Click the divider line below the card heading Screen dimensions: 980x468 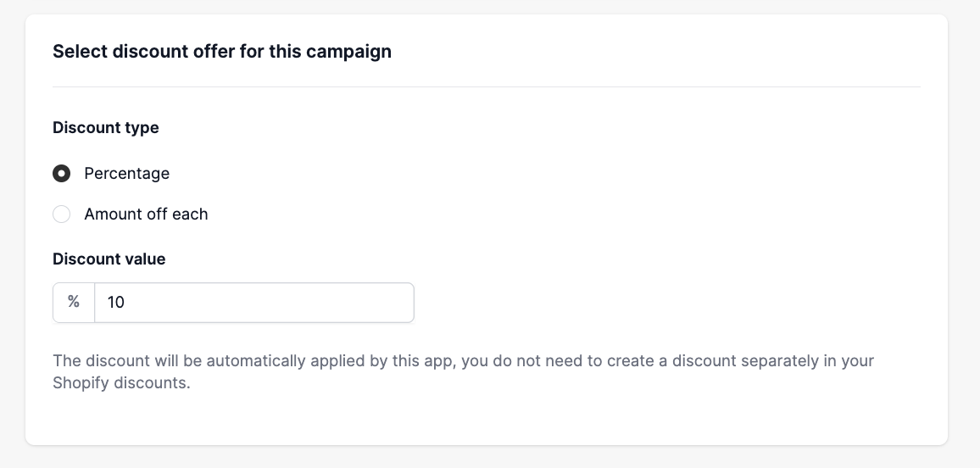coord(486,86)
